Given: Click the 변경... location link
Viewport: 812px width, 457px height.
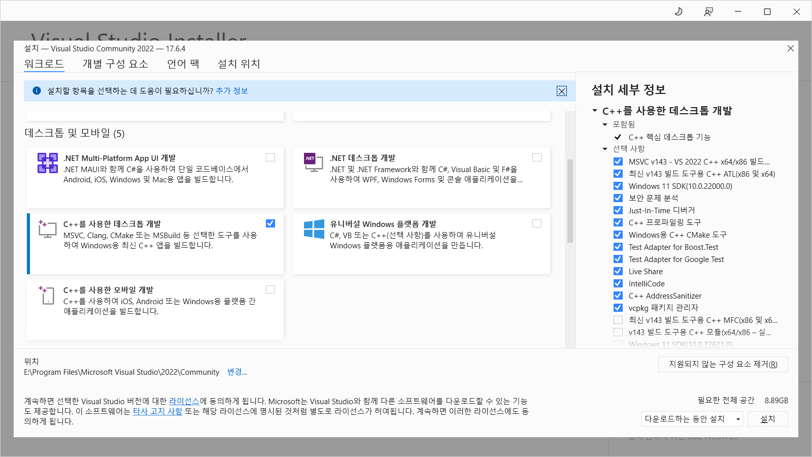Looking at the screenshot, I should (x=237, y=372).
